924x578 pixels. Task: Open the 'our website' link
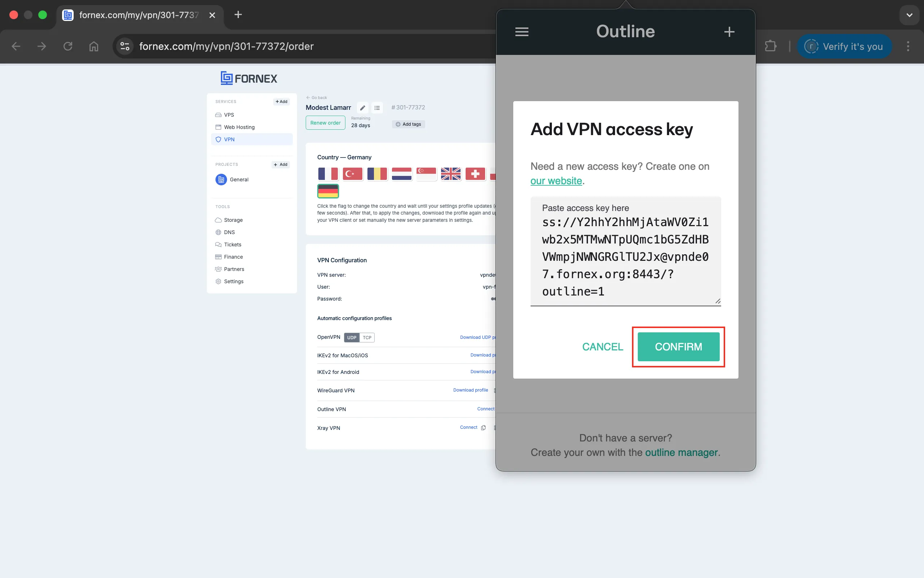click(556, 181)
